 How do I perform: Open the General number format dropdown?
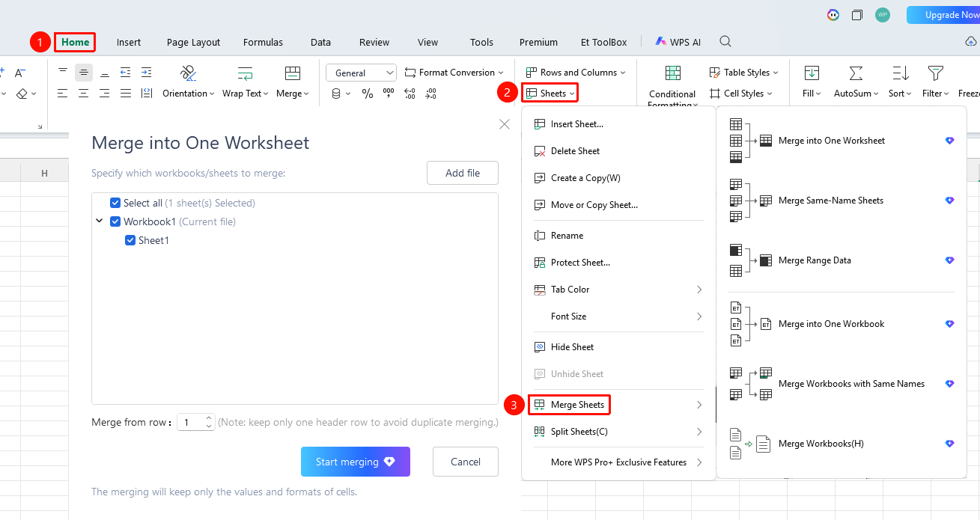tap(361, 73)
